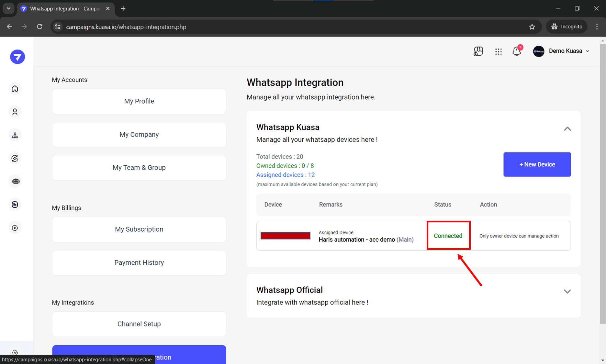Click the + New Device button

pyautogui.click(x=537, y=164)
